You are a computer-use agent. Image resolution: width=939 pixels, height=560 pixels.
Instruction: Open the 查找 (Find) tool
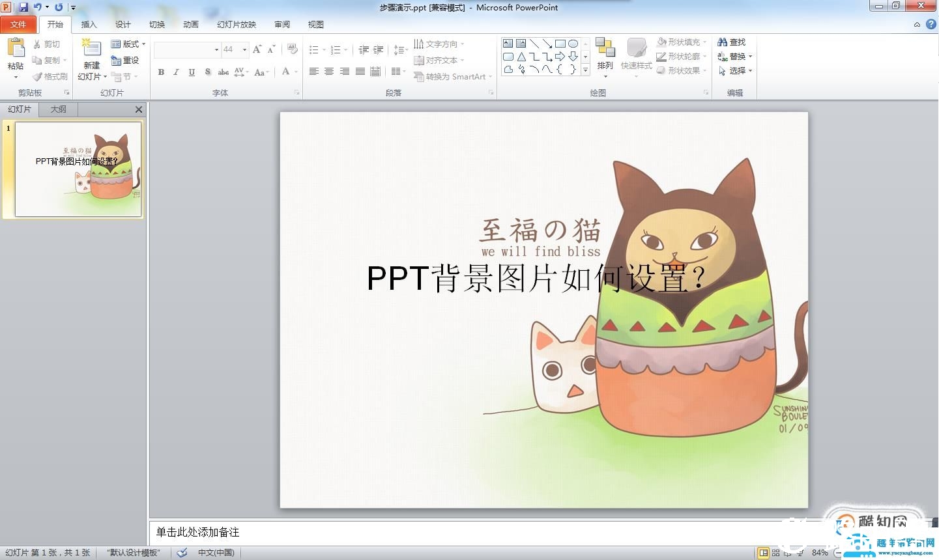coord(732,41)
